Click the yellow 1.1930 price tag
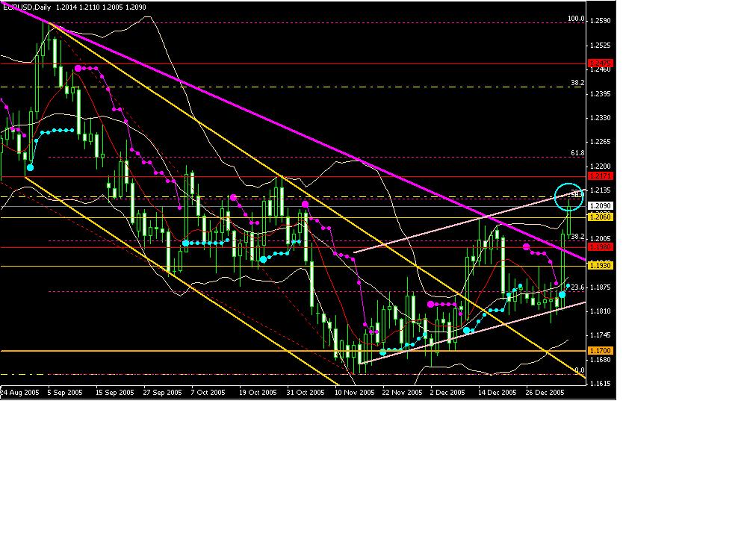 601,265
